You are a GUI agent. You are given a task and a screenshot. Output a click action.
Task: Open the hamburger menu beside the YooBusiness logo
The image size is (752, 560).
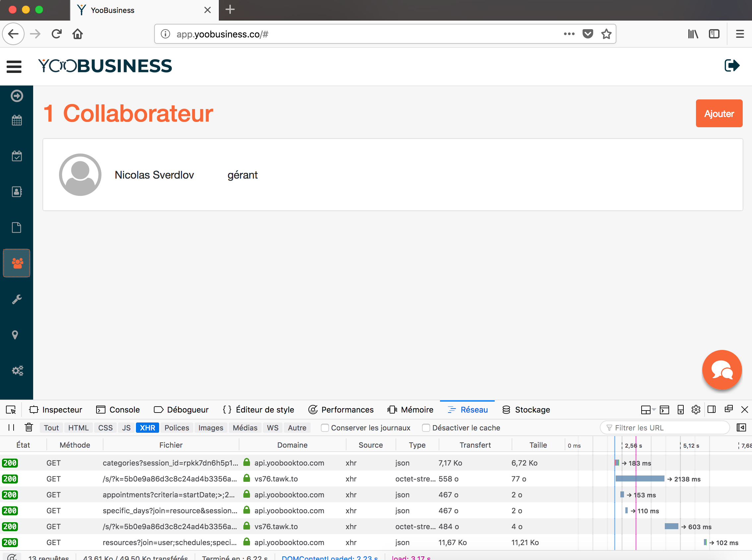pyautogui.click(x=14, y=67)
